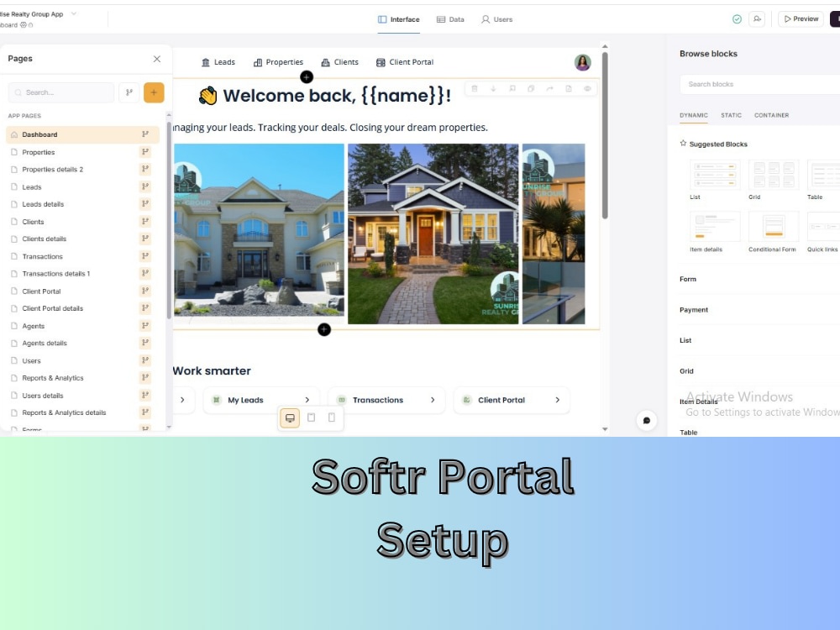Click branch icon on Users page row
The height and width of the screenshot is (630, 840).
(145, 360)
